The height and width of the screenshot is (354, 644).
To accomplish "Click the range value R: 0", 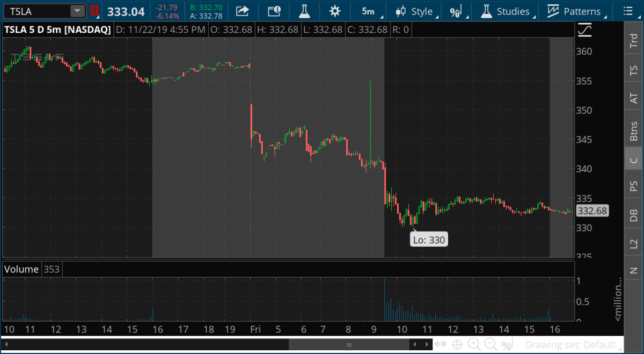I will [x=401, y=30].
